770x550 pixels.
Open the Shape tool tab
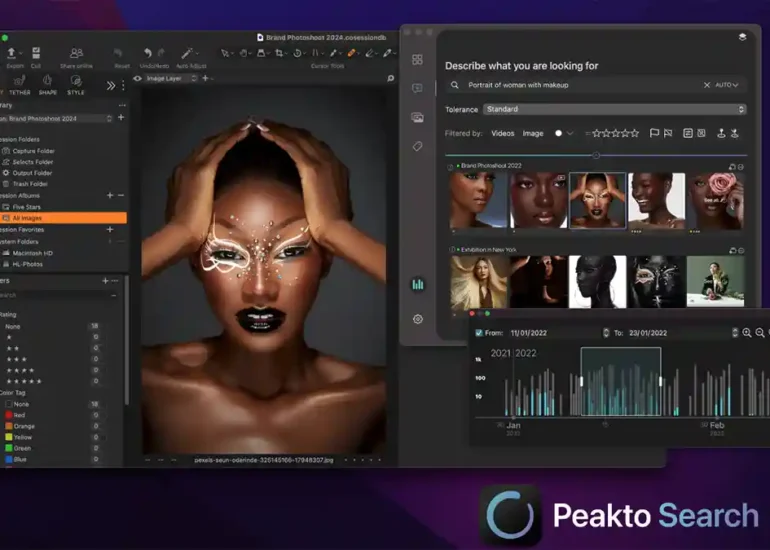click(48, 84)
